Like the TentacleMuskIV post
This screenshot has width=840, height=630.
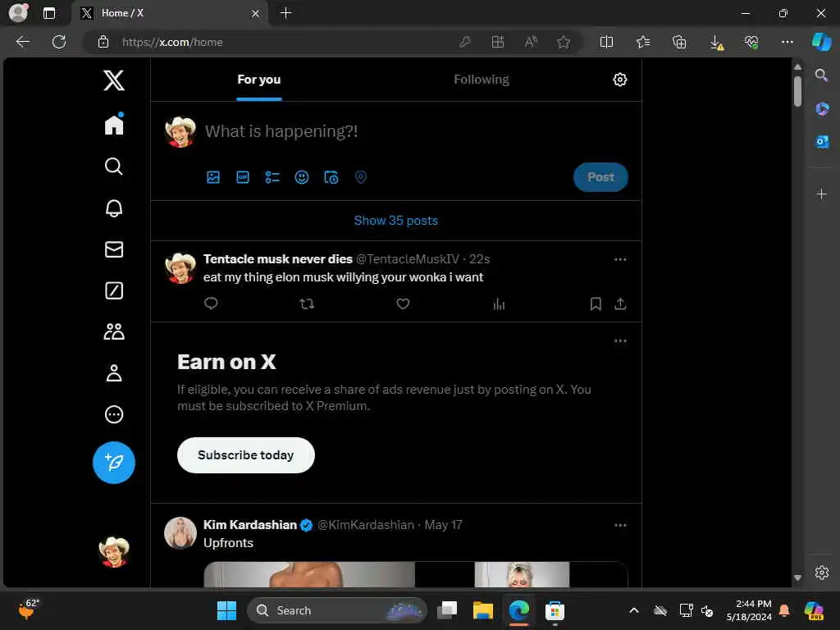403,304
